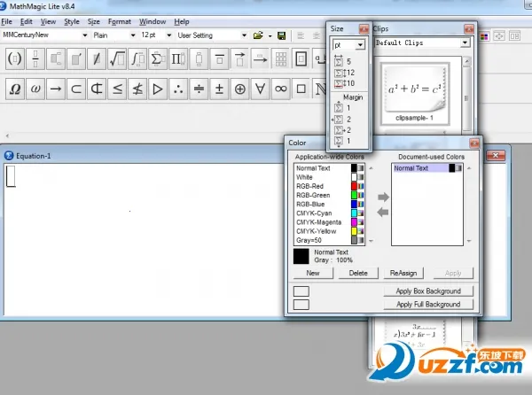Screen dimensions: 532x395
Task: Open the Help menu
Action: pyautogui.click(x=182, y=21)
